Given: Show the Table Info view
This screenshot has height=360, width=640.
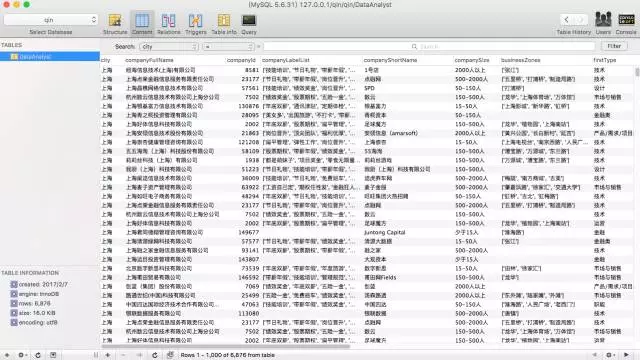Looking at the screenshot, I should click(224, 23).
